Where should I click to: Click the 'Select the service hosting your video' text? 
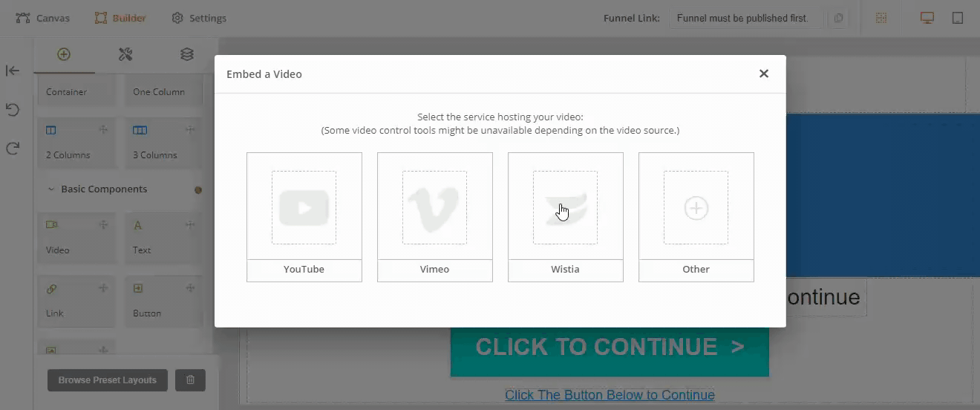pos(500,117)
